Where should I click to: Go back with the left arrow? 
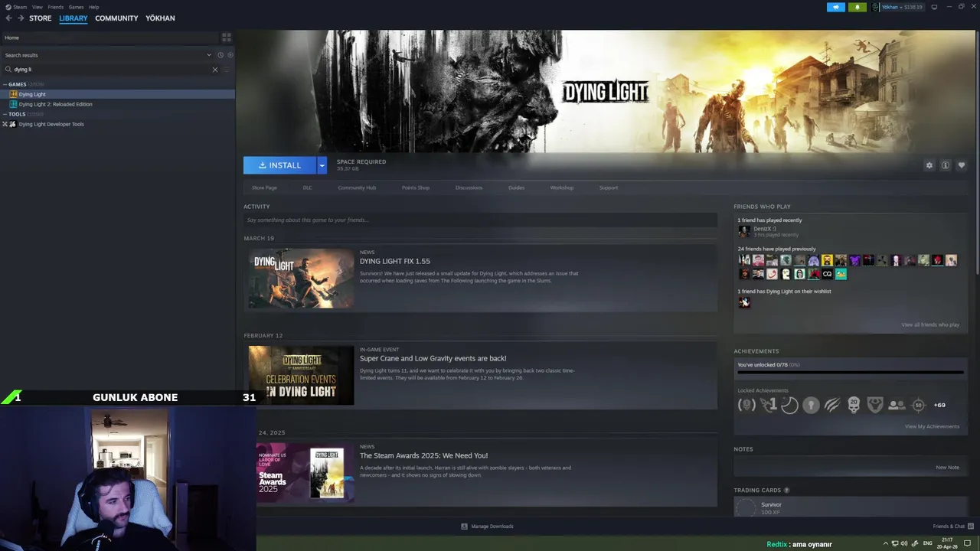coord(8,18)
